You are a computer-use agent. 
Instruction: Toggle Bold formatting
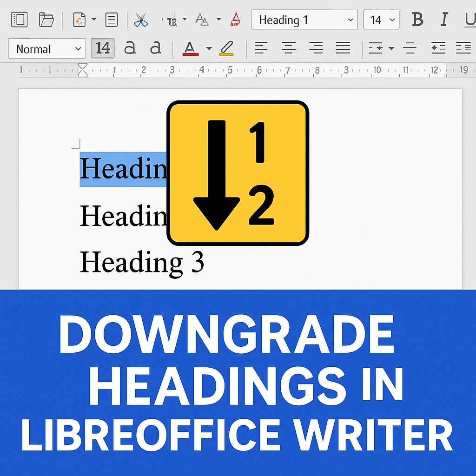(x=417, y=20)
